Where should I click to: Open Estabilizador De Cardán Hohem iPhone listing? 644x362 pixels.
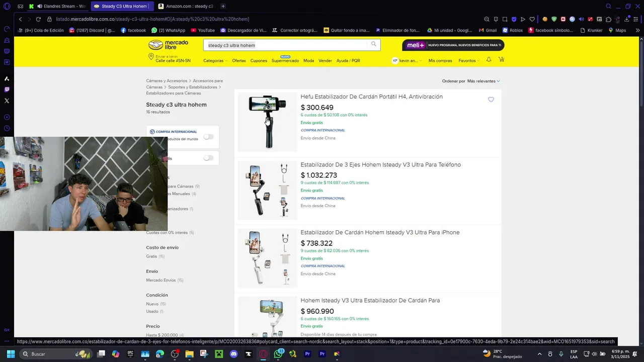click(380, 232)
